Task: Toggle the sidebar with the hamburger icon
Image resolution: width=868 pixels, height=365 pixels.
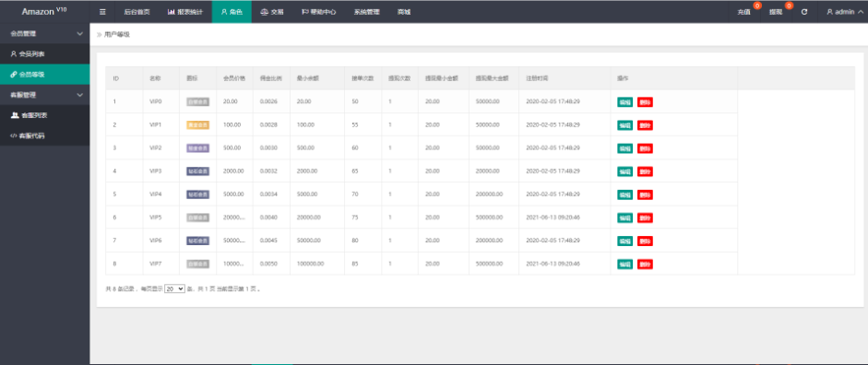Action: point(102,12)
